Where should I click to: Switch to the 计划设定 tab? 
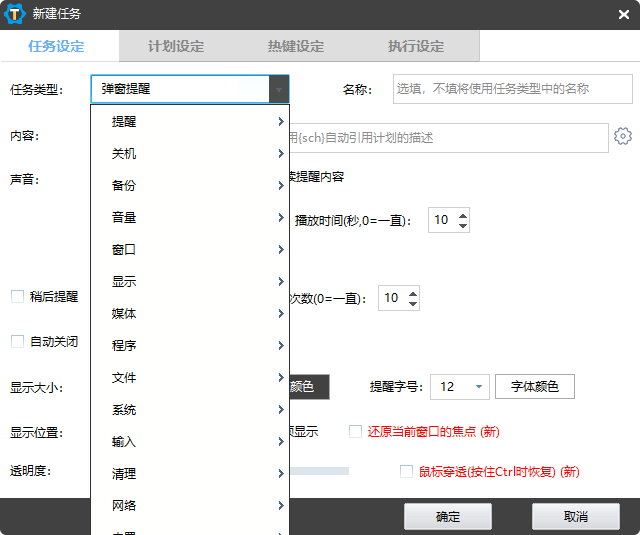tap(176, 46)
